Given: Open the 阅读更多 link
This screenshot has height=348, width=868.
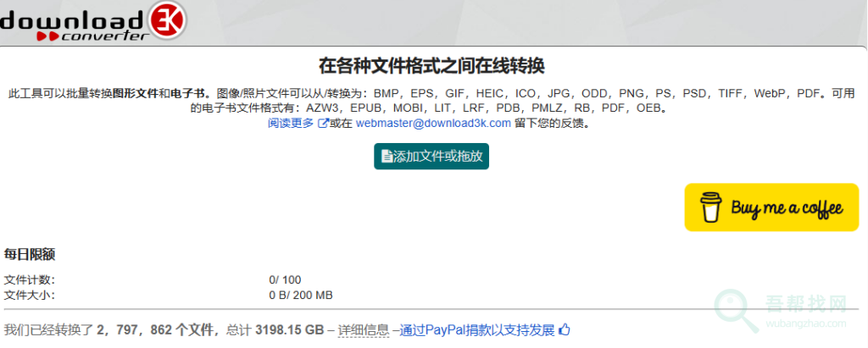Looking at the screenshot, I should [x=291, y=124].
